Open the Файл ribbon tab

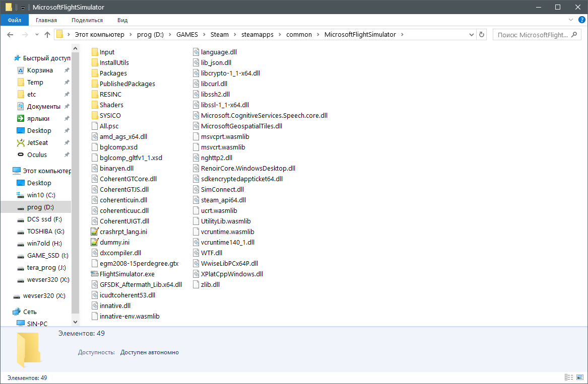pos(14,20)
